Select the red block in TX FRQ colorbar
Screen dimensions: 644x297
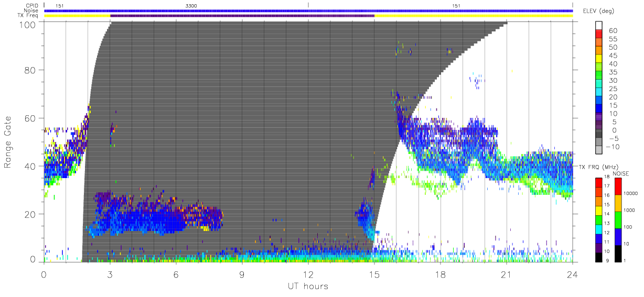point(598,182)
